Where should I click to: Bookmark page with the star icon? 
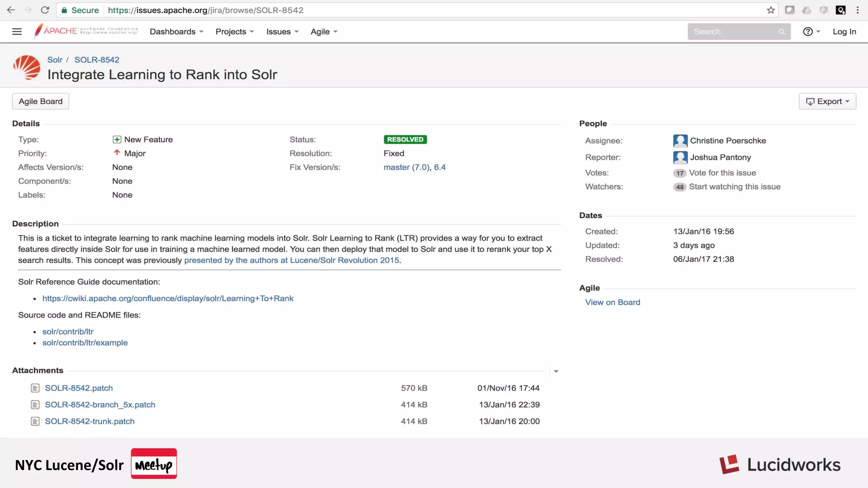tap(771, 10)
